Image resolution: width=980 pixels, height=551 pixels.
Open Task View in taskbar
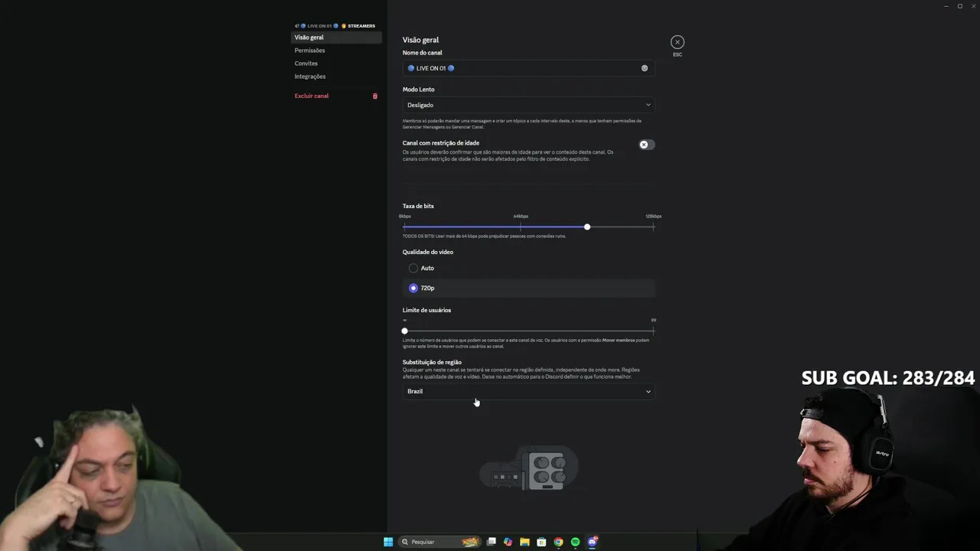pyautogui.click(x=492, y=542)
